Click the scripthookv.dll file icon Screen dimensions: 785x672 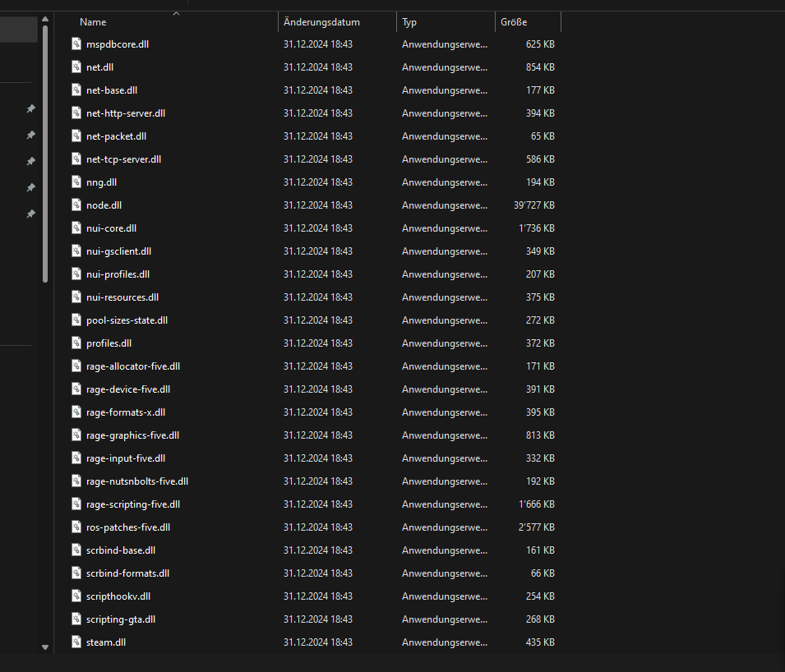point(76,596)
